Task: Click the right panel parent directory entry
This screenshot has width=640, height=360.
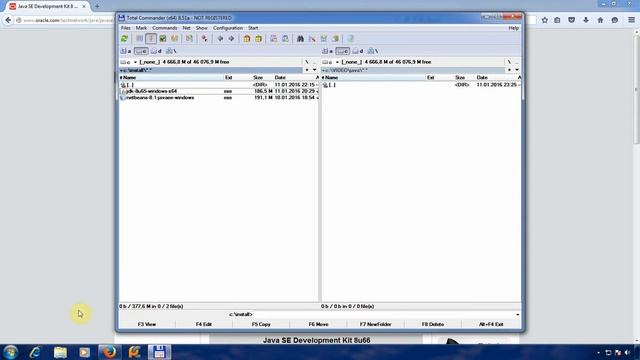Action: coord(421,85)
